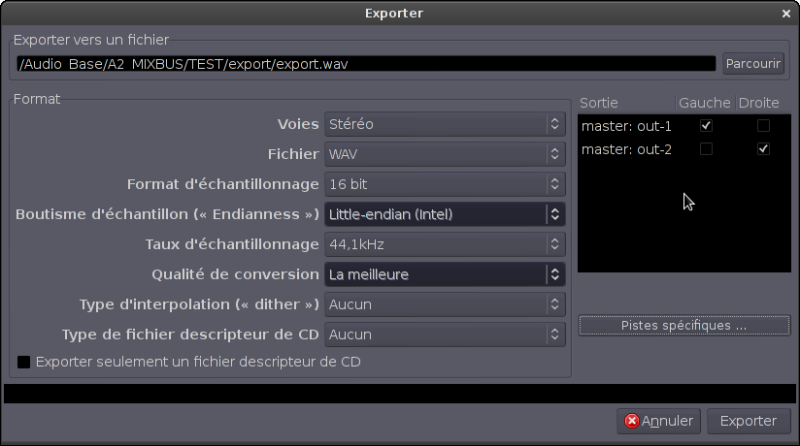Click the export file path field
Screen dimensions: 800x446
pyautogui.click(x=366, y=64)
